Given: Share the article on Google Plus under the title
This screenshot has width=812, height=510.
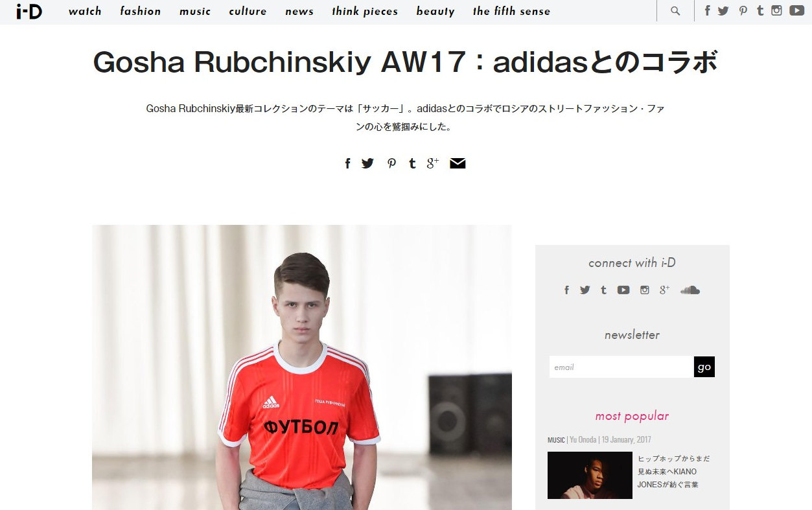Looking at the screenshot, I should coord(433,163).
